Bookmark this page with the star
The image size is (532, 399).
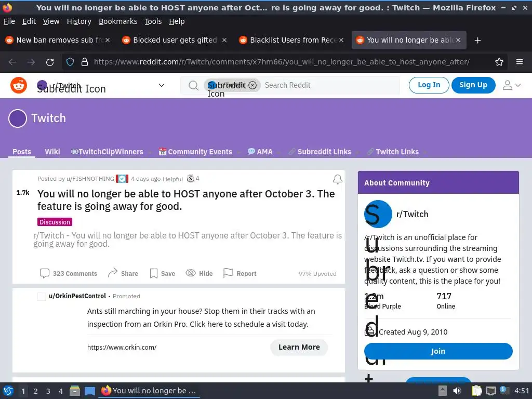[499, 62]
